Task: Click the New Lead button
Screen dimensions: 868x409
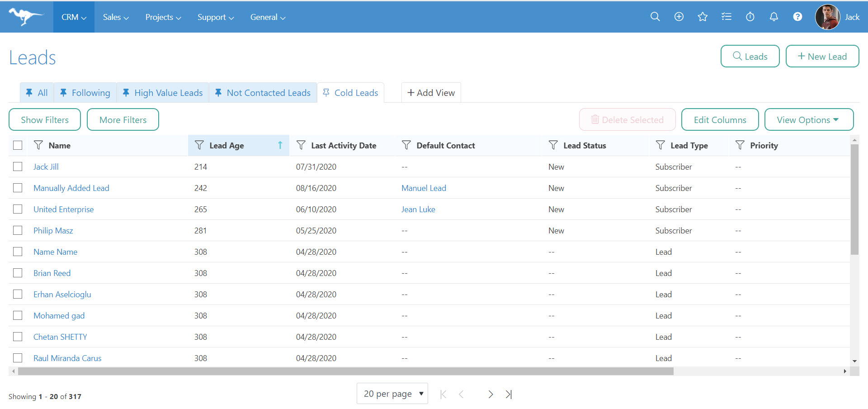Action: click(x=822, y=56)
